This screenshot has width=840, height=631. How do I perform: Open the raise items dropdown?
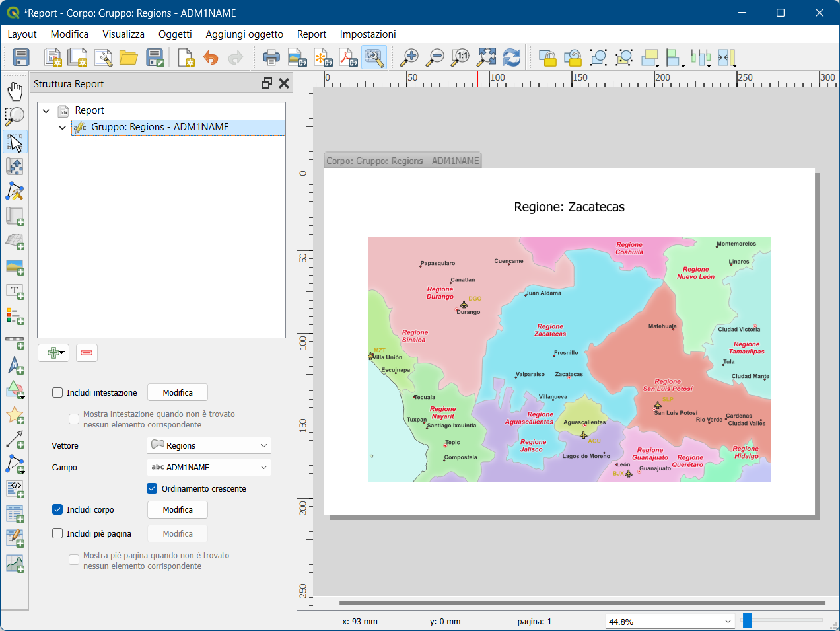point(651,57)
